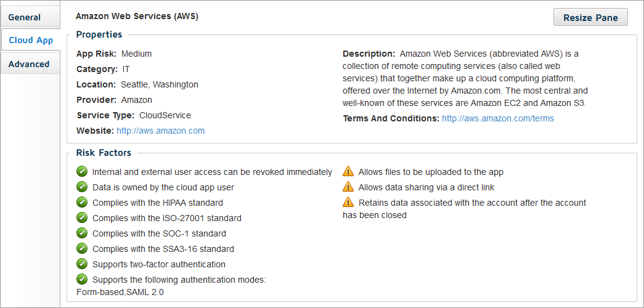Image resolution: width=644 pixels, height=308 pixels.
Task: Click the green check for SSA3-16 standard
Action: coord(82,248)
